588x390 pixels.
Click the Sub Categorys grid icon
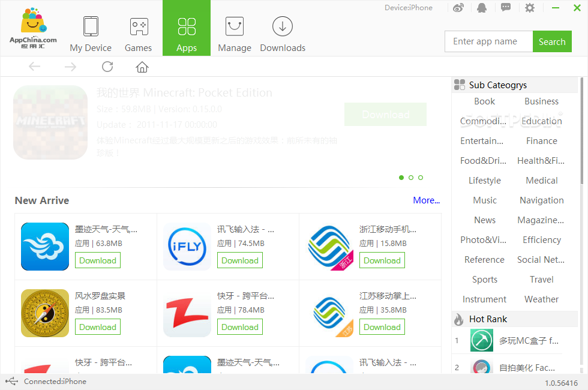coord(460,85)
